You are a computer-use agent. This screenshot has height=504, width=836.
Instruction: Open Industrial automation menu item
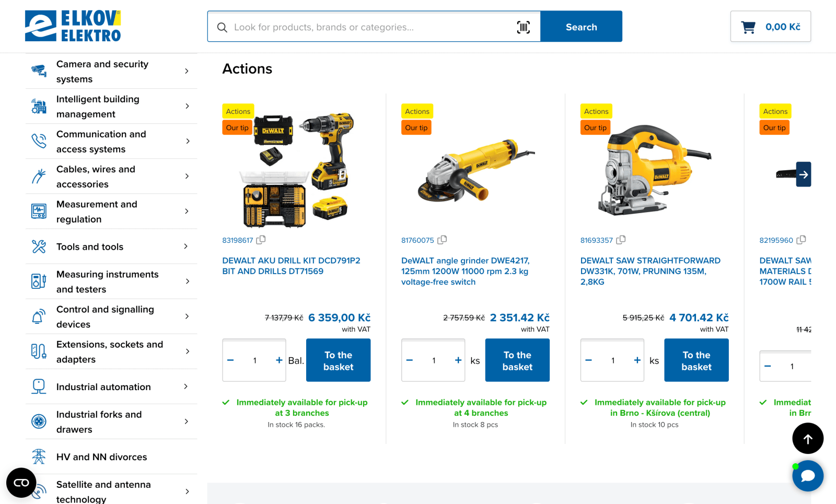click(103, 387)
